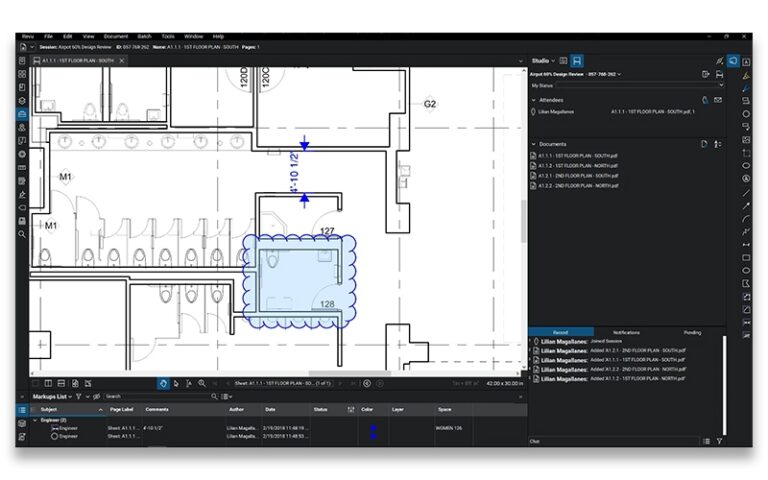
Task: Select the Line tool in right toolbar
Action: [x=746, y=192]
